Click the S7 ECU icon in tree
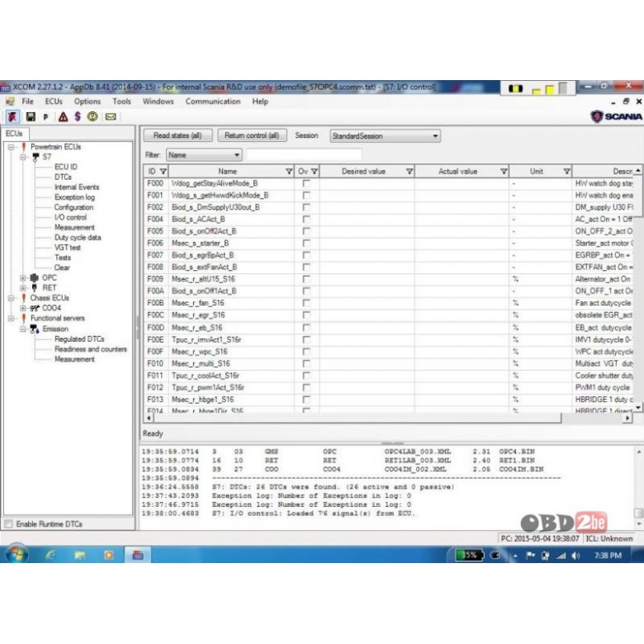Screen dimensions: 644x644 (36, 157)
